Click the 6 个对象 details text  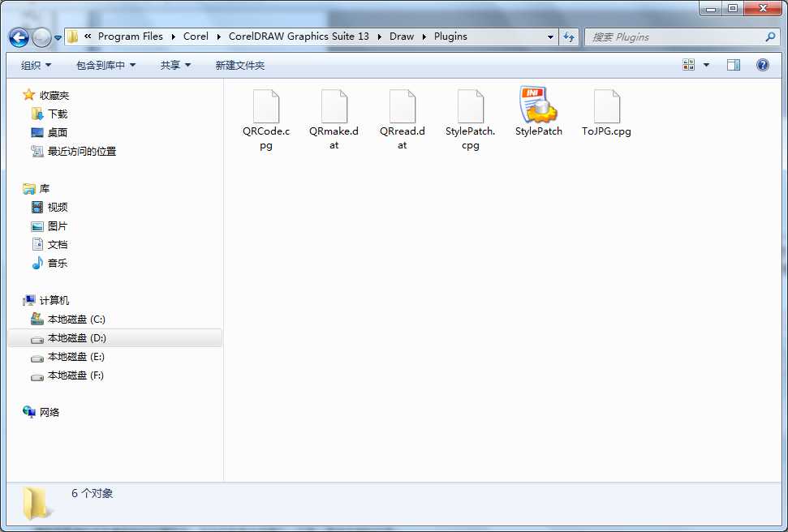(92, 493)
